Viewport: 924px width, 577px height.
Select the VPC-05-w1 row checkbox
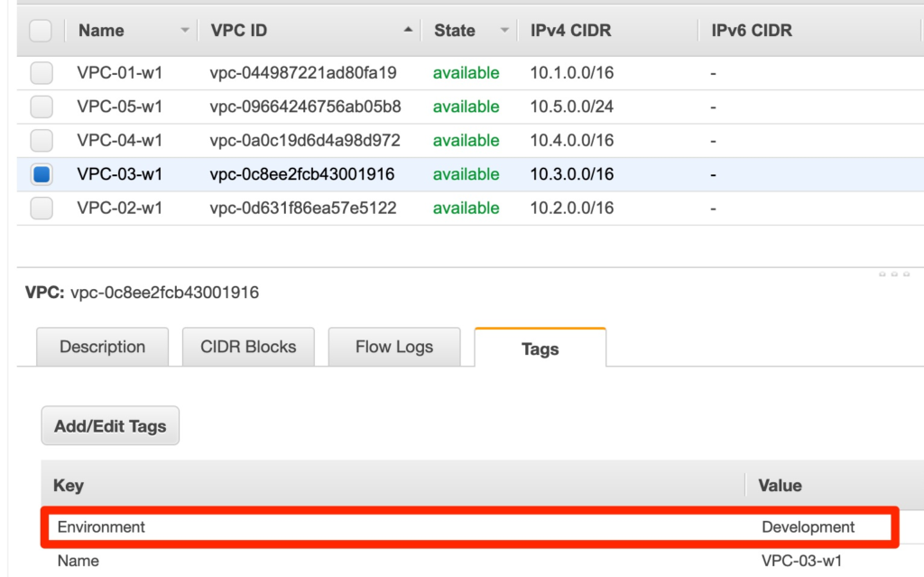tap(42, 107)
